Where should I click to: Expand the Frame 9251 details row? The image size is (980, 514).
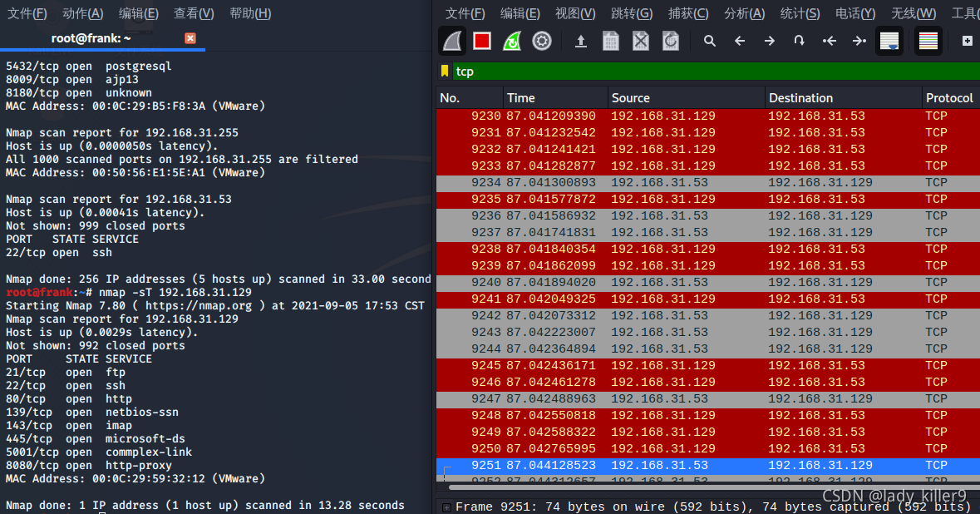446,507
